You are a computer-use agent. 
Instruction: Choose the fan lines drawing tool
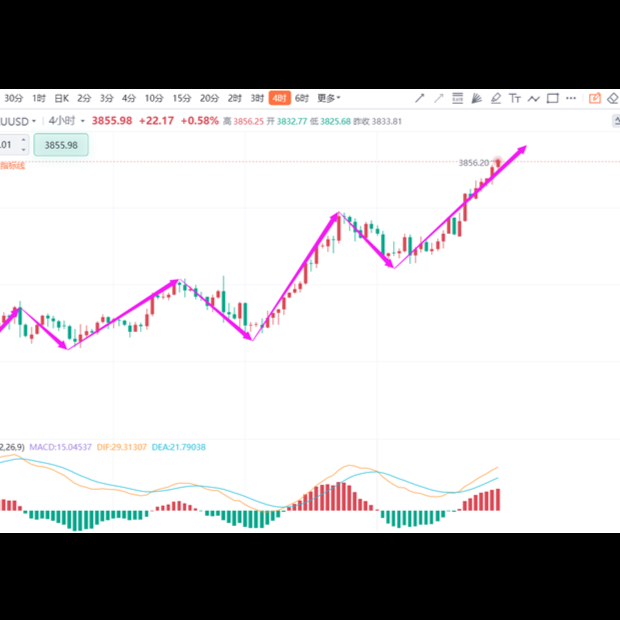[x=476, y=98]
